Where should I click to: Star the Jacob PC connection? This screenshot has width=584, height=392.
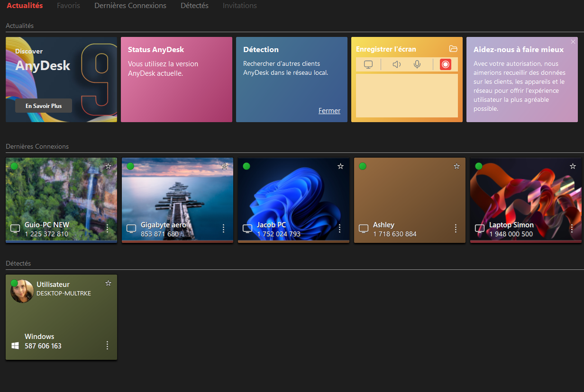click(x=340, y=166)
